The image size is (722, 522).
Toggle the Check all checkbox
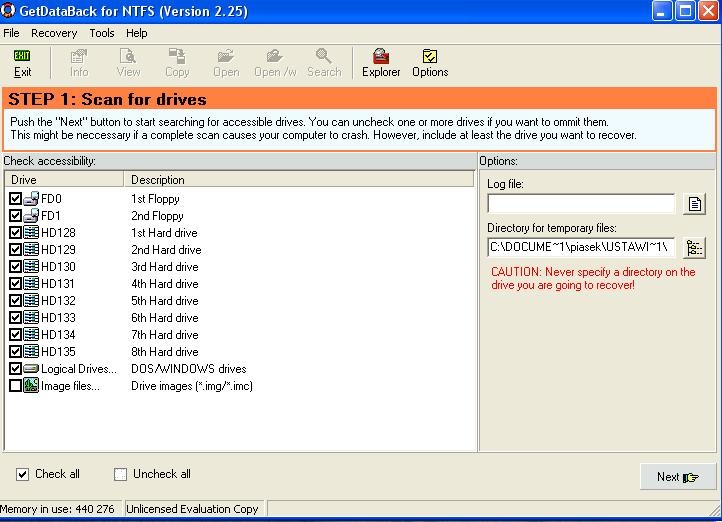(22, 474)
